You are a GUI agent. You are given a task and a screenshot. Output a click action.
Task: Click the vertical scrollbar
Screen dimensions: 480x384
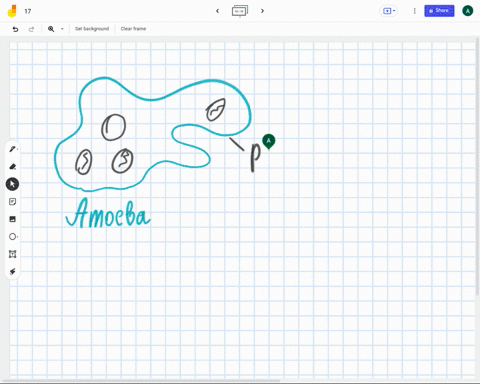[478, 167]
